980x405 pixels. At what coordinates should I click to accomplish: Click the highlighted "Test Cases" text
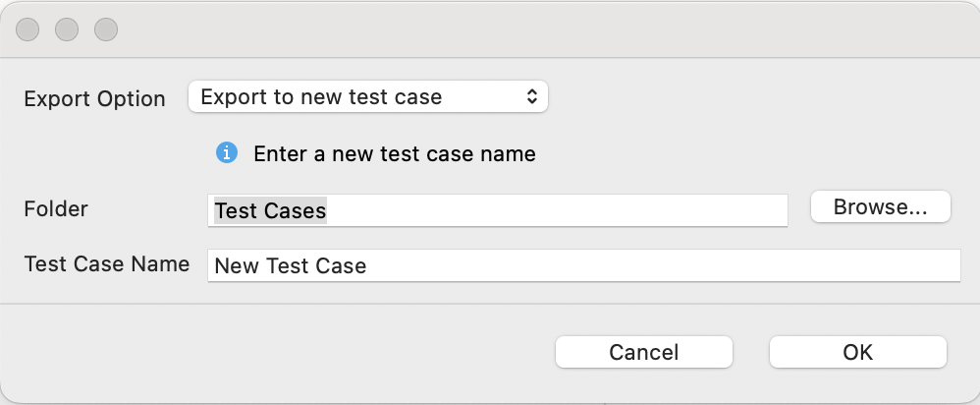coord(270,210)
